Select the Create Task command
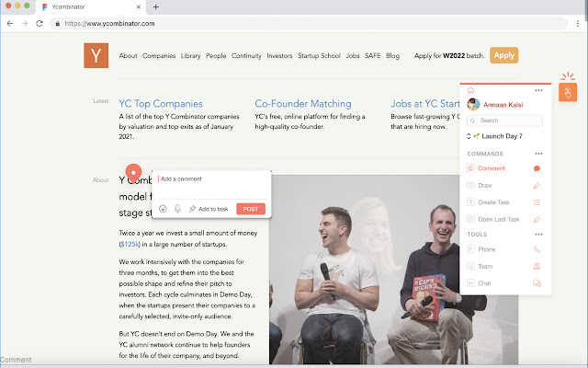 pos(493,202)
